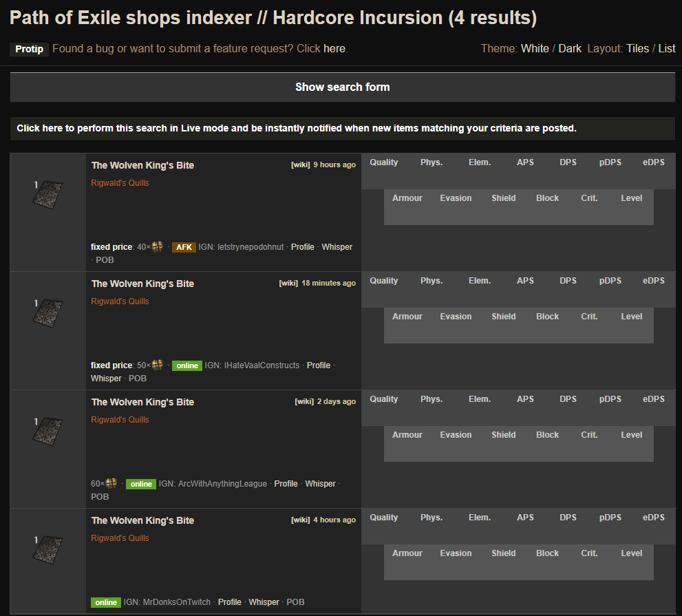Click the map icon for ArcWithAnythingLeague's listing

(47, 431)
